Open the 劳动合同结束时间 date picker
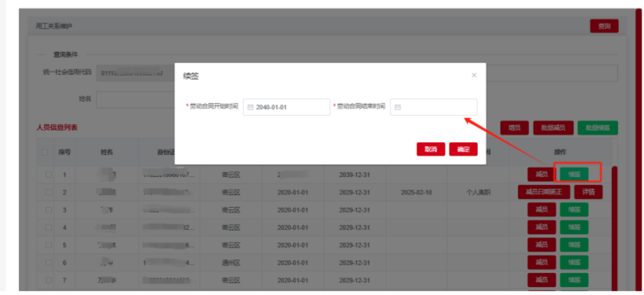Screen dimensions: 644x295 click(434, 107)
